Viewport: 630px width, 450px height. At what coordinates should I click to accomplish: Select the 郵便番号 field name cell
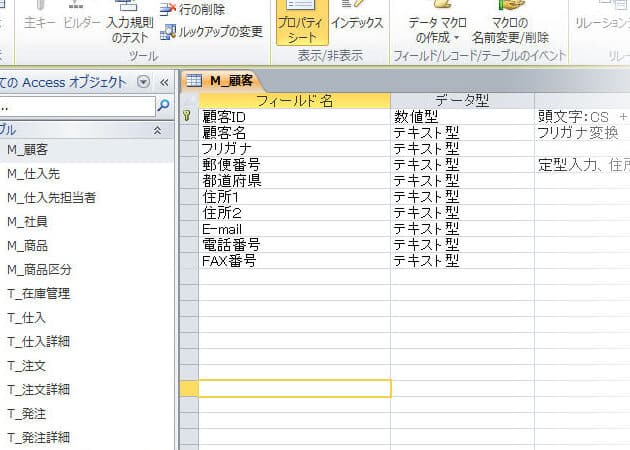(295, 165)
